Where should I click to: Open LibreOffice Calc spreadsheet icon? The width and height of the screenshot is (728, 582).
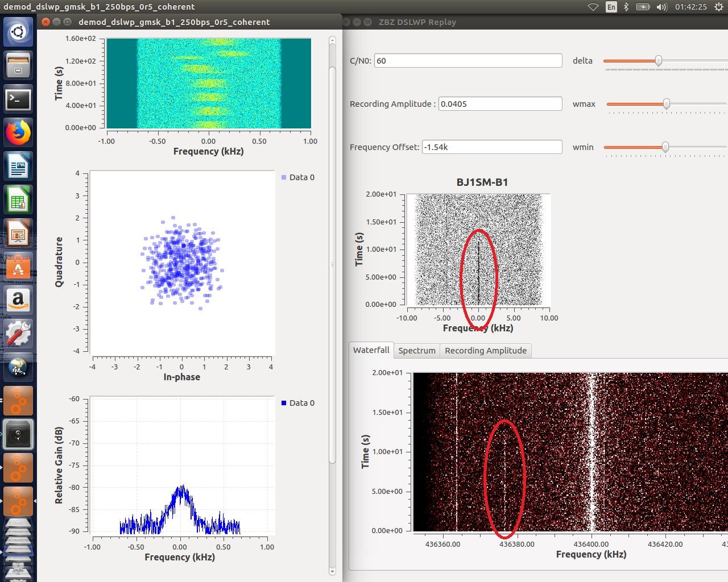coord(18,201)
